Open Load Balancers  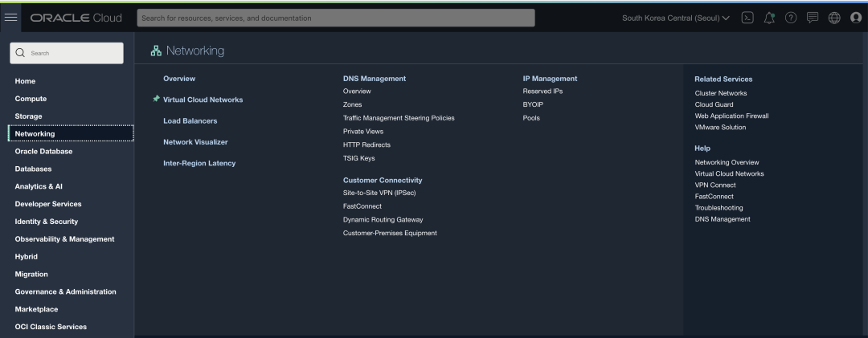pyautogui.click(x=190, y=120)
